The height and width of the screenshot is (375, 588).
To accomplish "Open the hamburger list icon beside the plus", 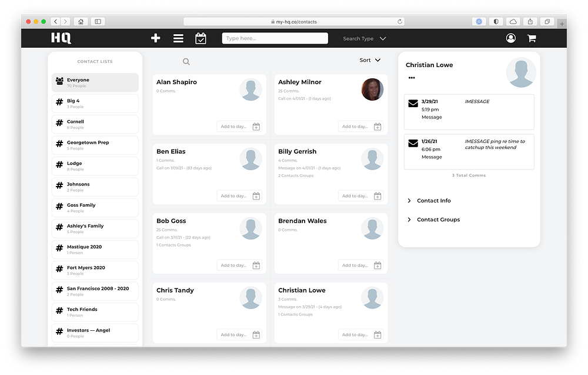I will pos(178,38).
